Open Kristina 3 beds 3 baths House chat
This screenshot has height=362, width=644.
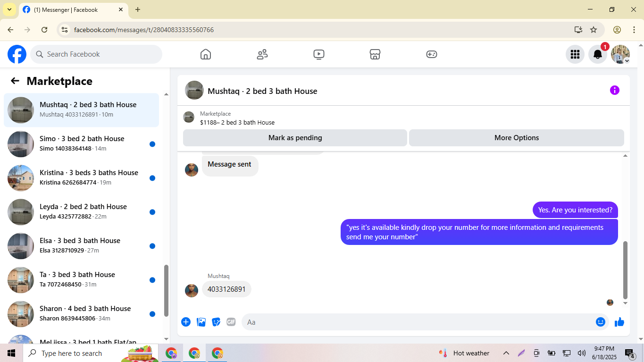81,178
